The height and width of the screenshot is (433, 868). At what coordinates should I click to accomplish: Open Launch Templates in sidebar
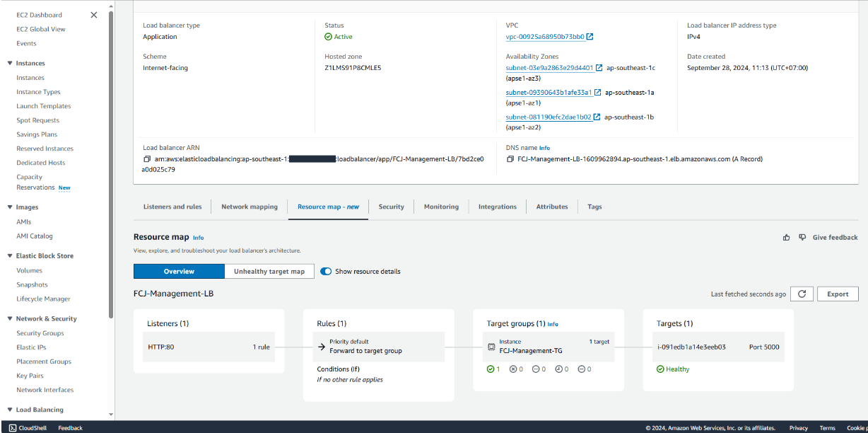[x=44, y=106]
